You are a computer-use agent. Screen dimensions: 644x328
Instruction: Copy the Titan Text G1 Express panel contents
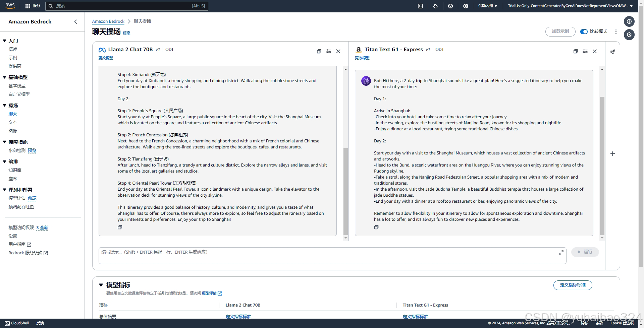click(x=576, y=51)
